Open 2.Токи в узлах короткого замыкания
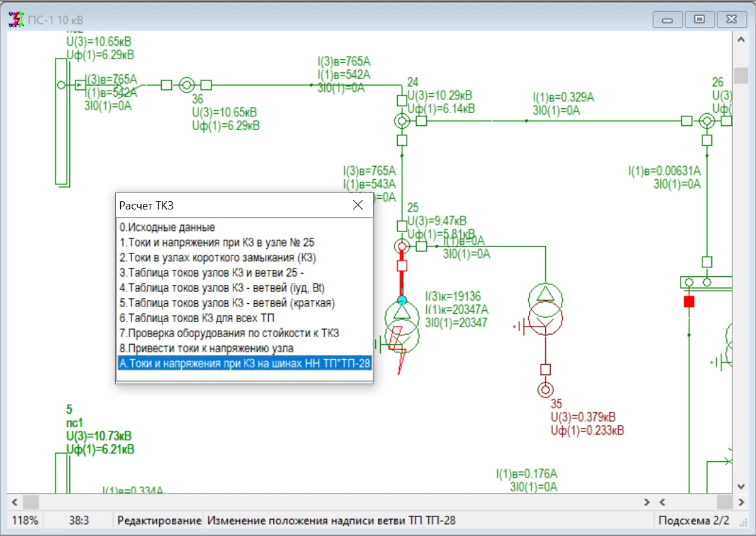 [x=218, y=257]
